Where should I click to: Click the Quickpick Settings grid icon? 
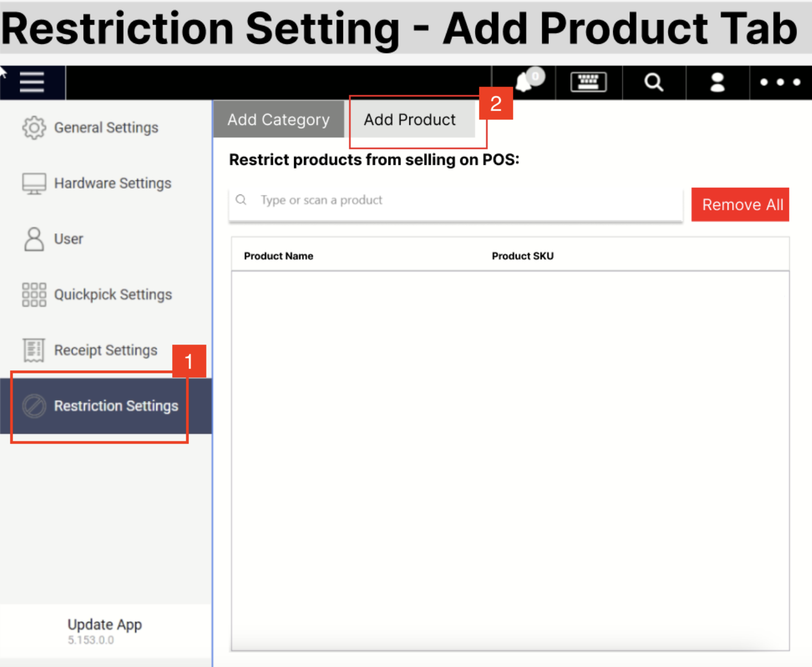pos(34,295)
